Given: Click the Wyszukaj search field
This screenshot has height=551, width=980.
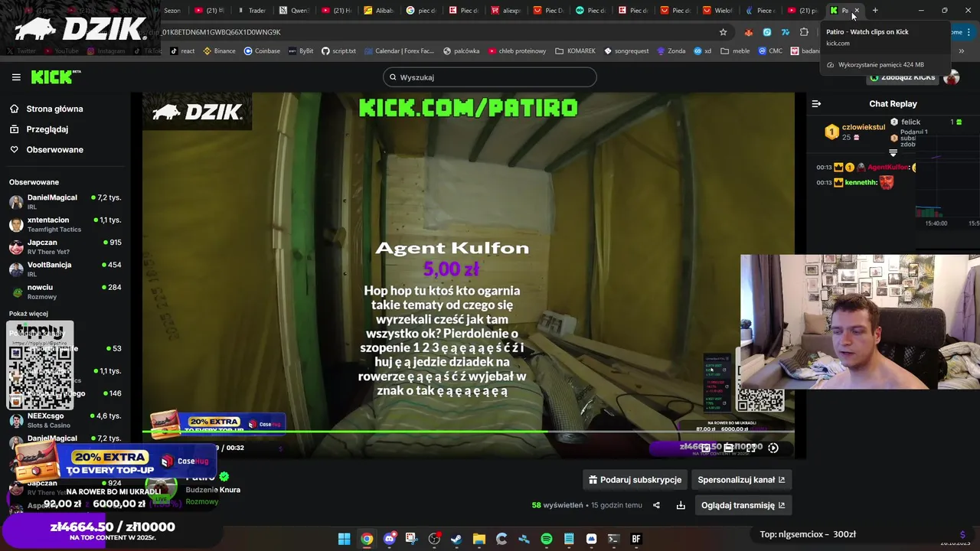Looking at the screenshot, I should (490, 77).
